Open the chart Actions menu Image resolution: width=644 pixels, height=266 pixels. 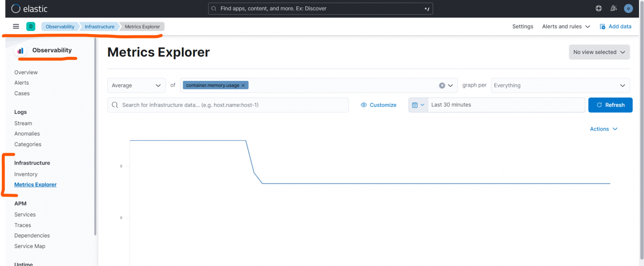[603, 129]
